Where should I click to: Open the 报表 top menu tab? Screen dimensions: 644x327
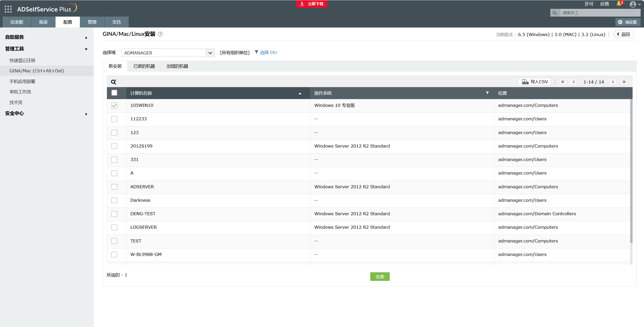pyautogui.click(x=43, y=22)
